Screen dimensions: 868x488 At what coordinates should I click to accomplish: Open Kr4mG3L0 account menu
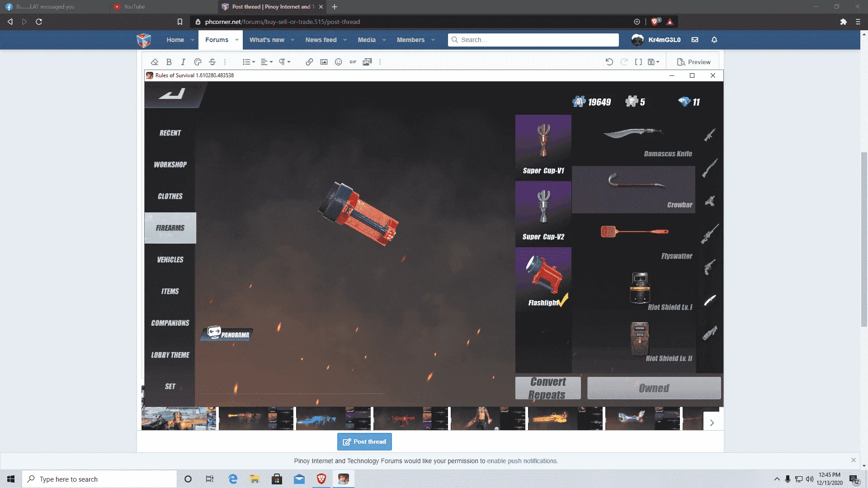[656, 40]
